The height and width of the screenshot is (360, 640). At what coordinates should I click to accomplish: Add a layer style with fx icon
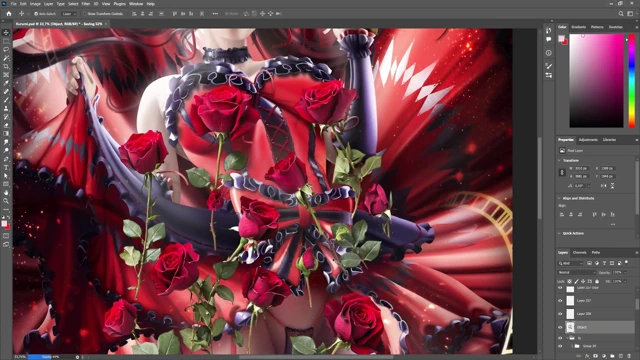point(587,356)
